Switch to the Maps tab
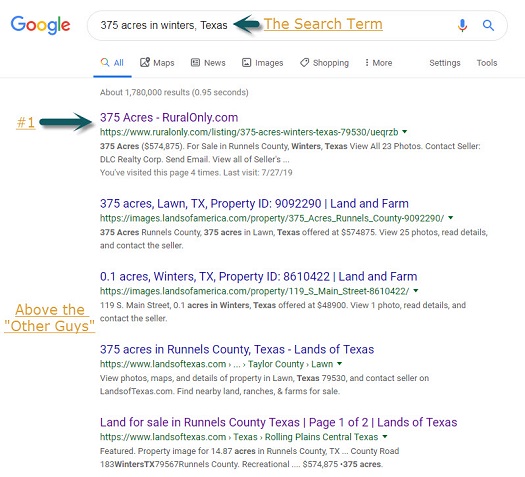 (x=157, y=63)
